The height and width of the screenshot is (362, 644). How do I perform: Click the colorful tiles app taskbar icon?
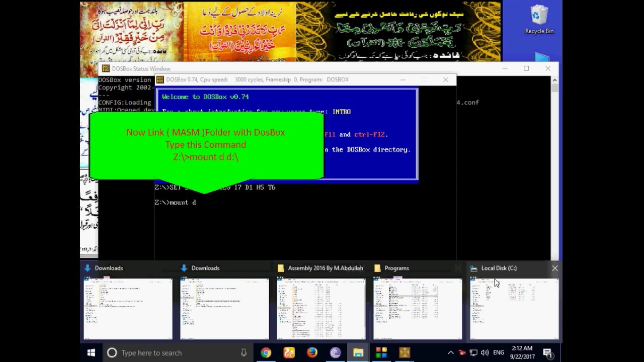coord(381,353)
